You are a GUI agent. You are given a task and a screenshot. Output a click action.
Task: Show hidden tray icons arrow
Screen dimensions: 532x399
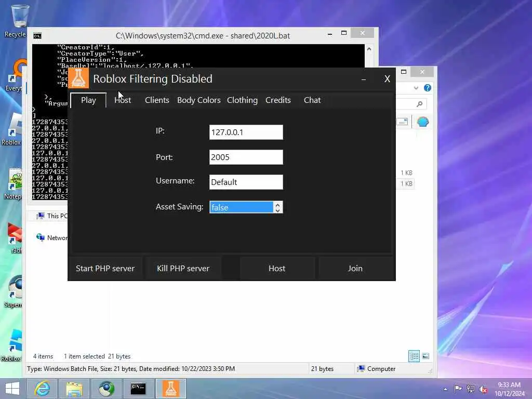tap(445, 389)
